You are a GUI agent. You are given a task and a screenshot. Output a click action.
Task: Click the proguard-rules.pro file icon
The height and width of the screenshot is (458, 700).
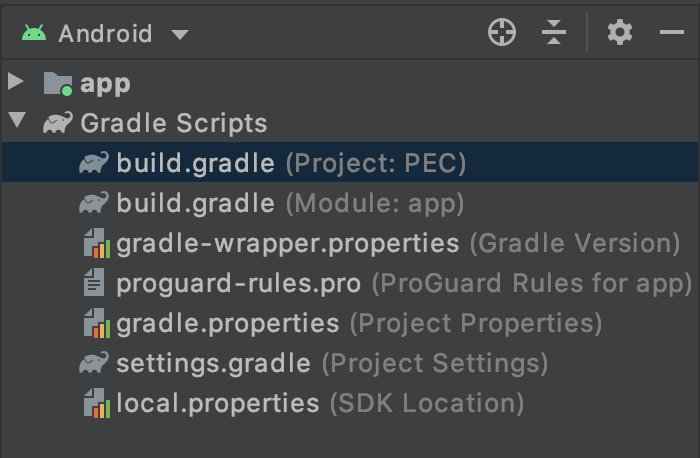point(95,284)
